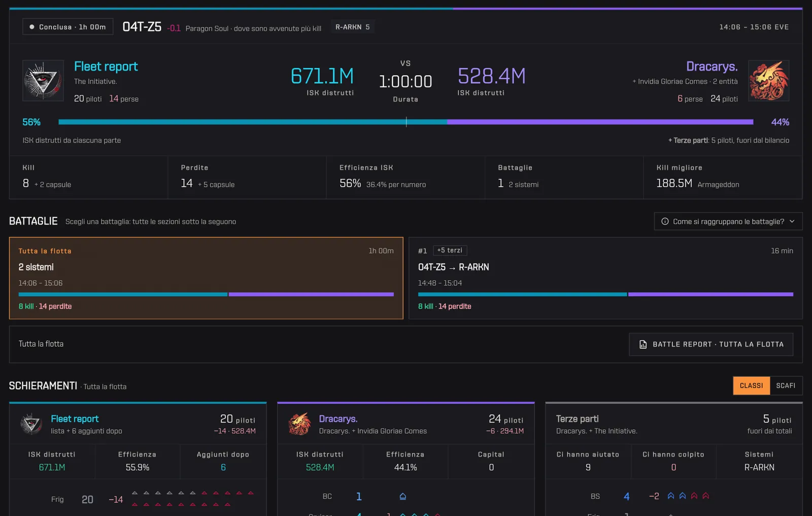Click the small Fleet report logo in Schieramenti
The width and height of the screenshot is (812, 516).
(x=31, y=424)
